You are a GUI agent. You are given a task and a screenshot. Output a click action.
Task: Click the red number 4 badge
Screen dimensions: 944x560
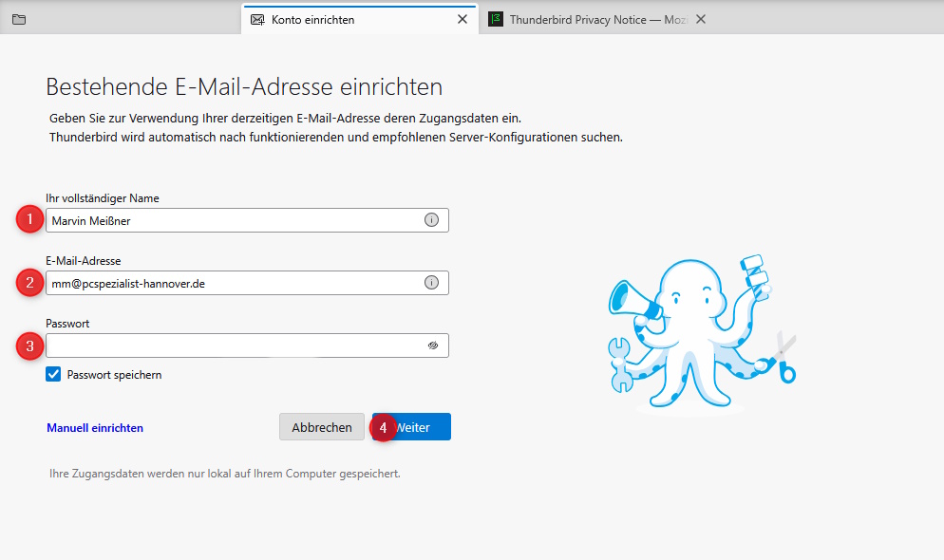click(x=384, y=427)
